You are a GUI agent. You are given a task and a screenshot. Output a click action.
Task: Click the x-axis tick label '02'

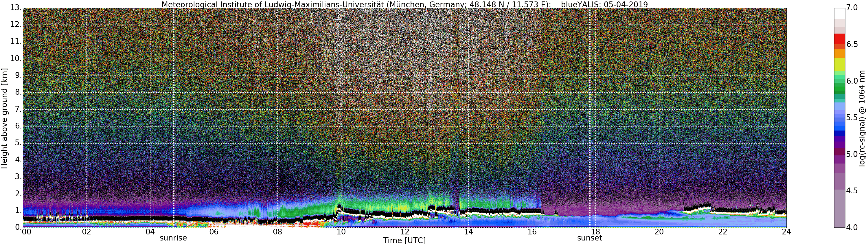(x=87, y=232)
